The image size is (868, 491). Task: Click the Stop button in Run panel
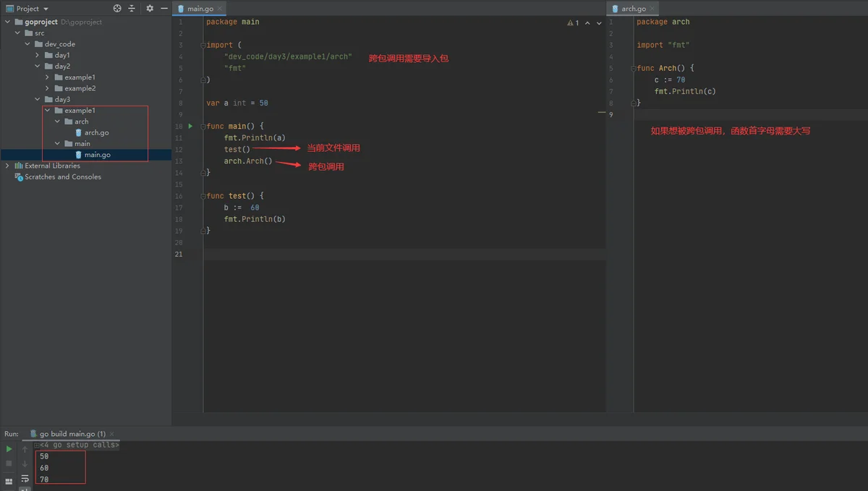point(9,464)
